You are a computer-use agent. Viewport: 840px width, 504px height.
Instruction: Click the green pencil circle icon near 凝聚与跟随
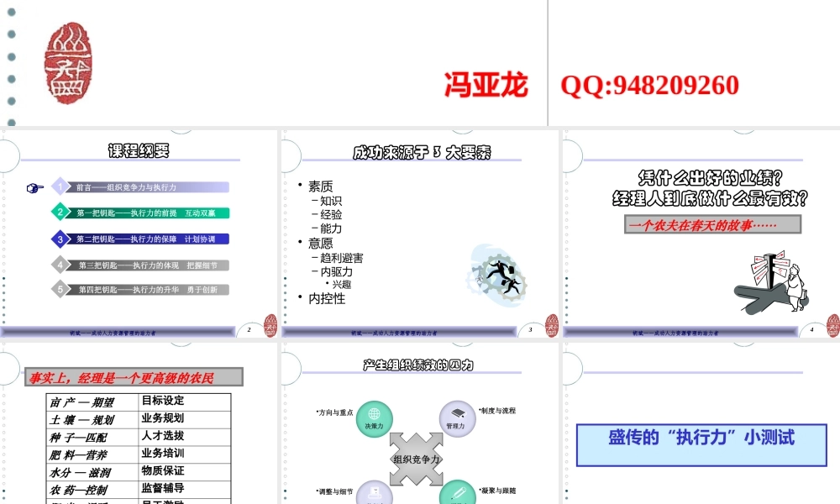[x=458, y=493]
